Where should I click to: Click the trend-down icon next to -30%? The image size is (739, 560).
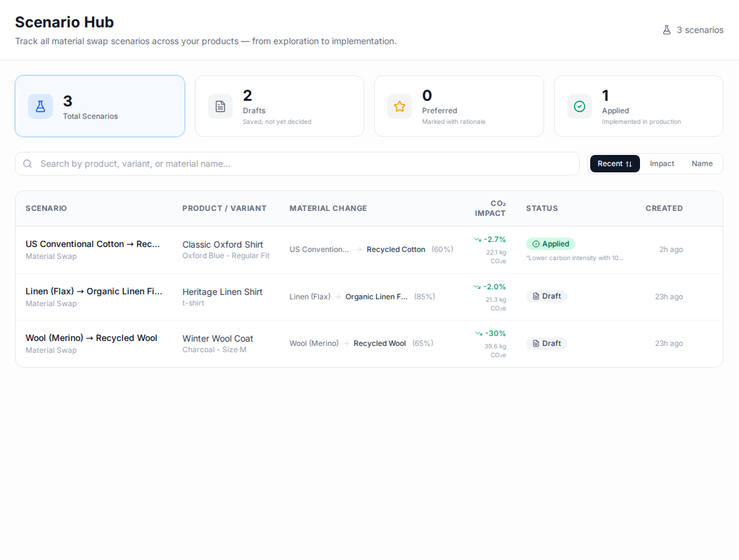[479, 334]
